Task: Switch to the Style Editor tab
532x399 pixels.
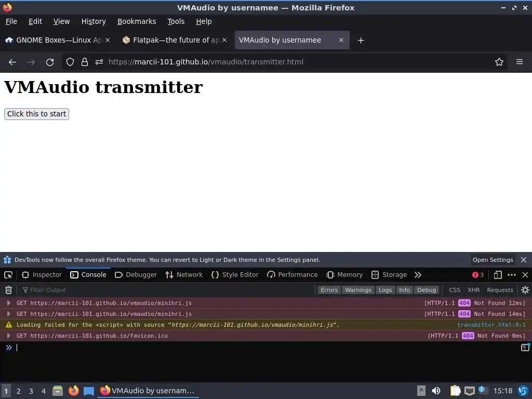Action: click(235, 275)
